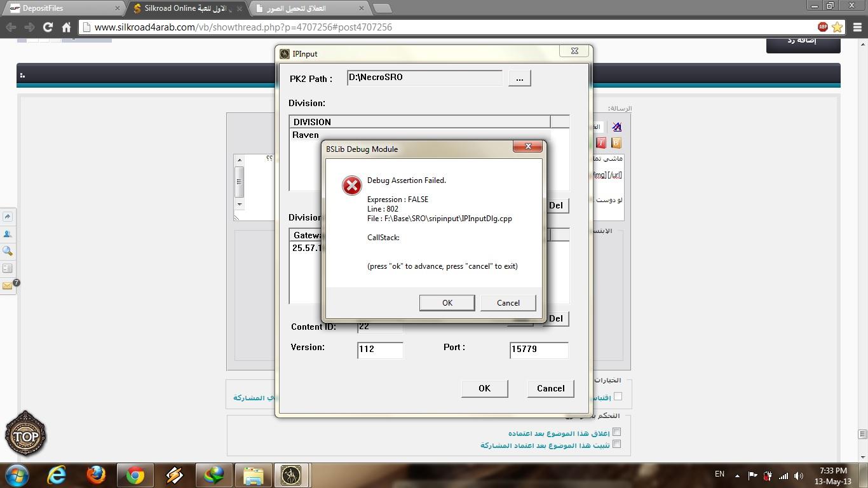The width and height of the screenshot is (868, 488).
Task: Toggle the stick thread after approval checkbox
Action: point(616,444)
